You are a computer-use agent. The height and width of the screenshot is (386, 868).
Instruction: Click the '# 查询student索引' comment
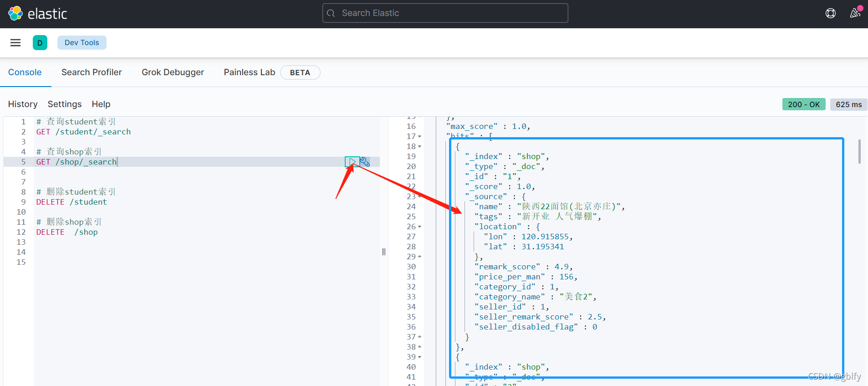coord(76,122)
